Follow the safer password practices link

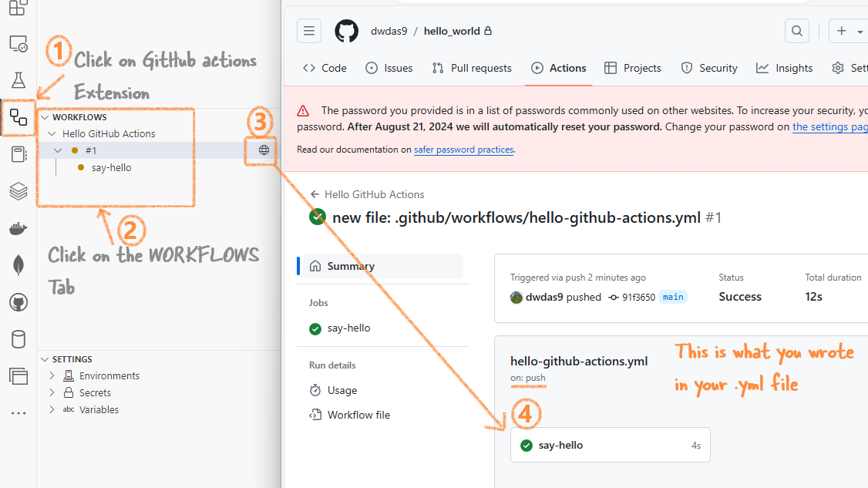(464, 150)
